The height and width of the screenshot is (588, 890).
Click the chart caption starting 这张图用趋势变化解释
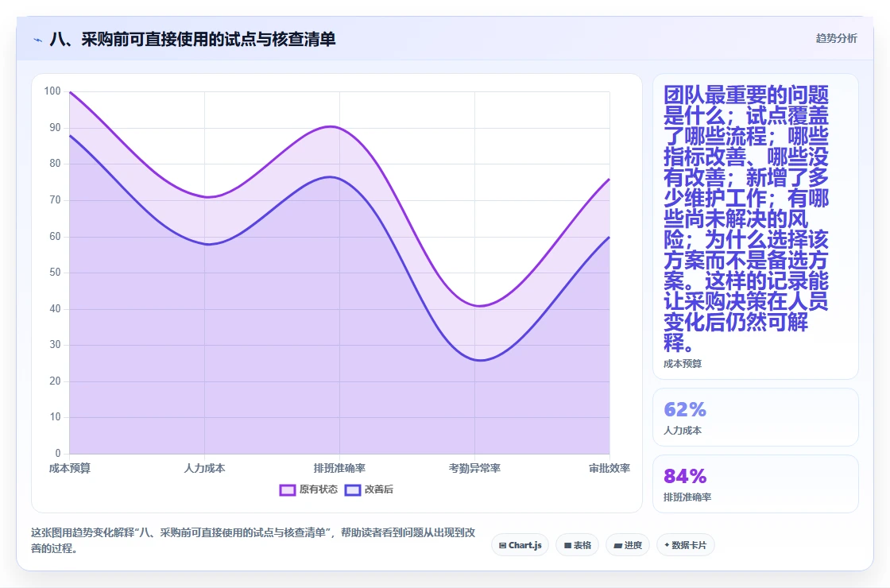(253, 540)
